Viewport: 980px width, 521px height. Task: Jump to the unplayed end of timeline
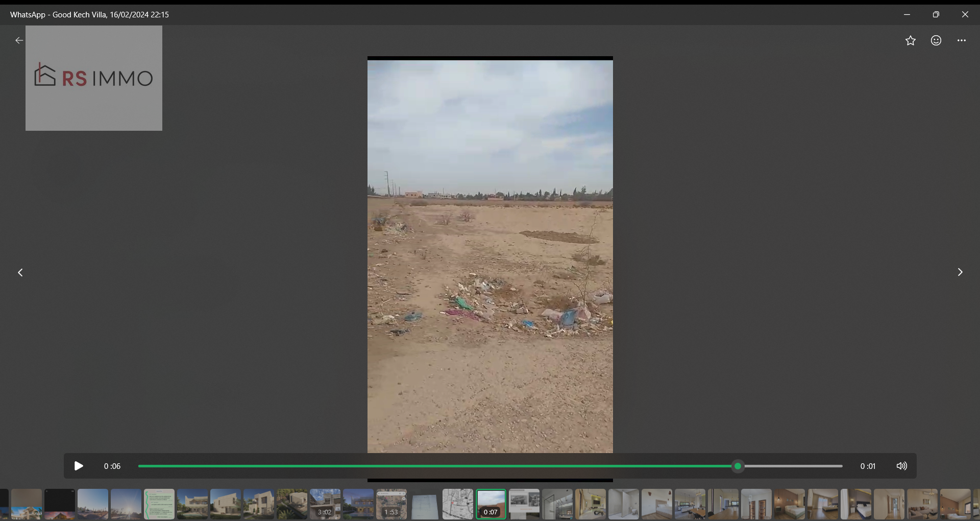[792, 466]
